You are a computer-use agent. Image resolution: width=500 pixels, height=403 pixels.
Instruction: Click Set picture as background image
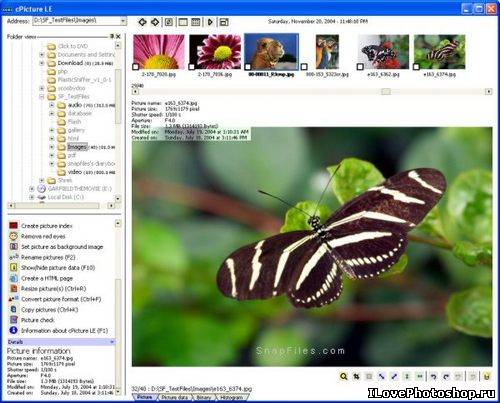(62, 247)
